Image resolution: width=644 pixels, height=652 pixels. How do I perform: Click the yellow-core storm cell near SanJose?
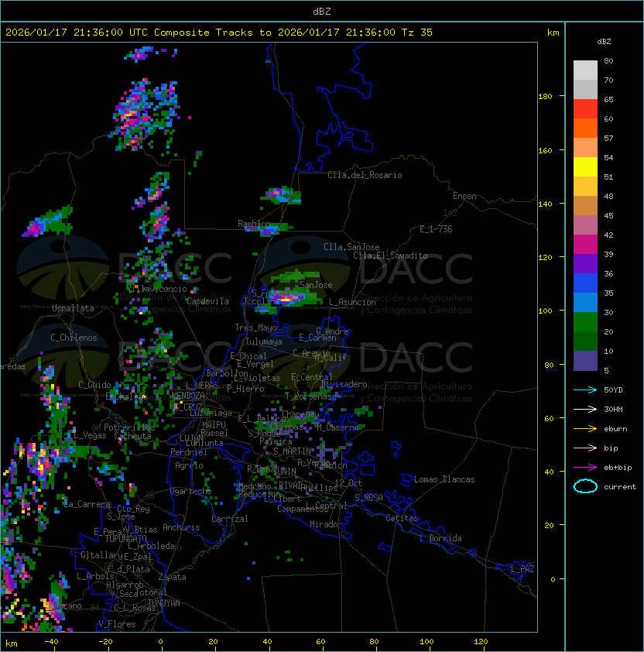286,299
